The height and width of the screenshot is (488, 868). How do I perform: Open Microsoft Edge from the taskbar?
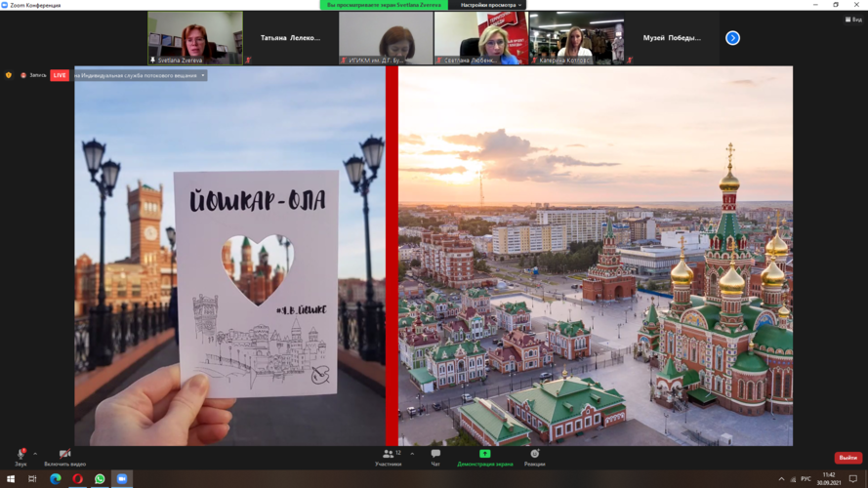56,479
